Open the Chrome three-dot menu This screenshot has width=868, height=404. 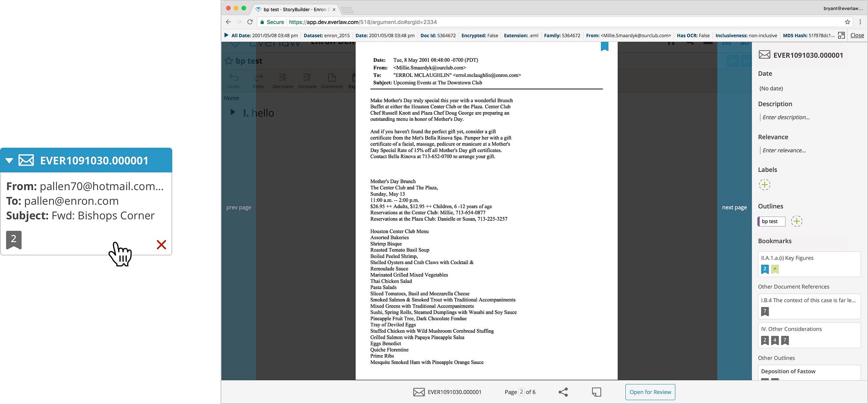click(860, 22)
